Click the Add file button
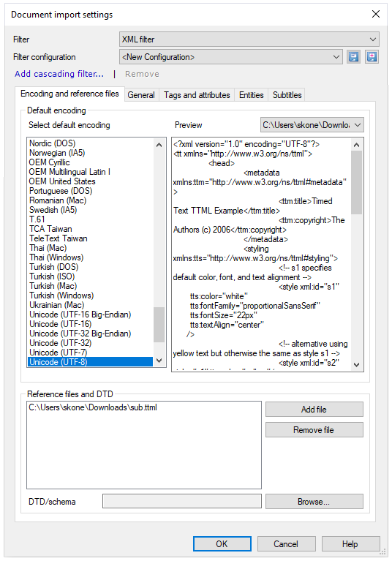 coord(314,410)
